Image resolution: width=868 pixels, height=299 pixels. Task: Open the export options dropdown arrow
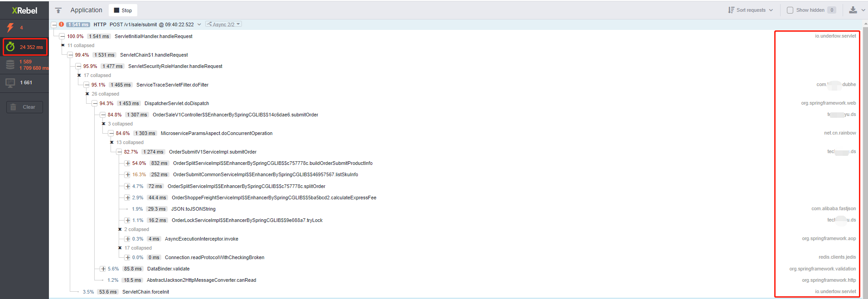863,10
